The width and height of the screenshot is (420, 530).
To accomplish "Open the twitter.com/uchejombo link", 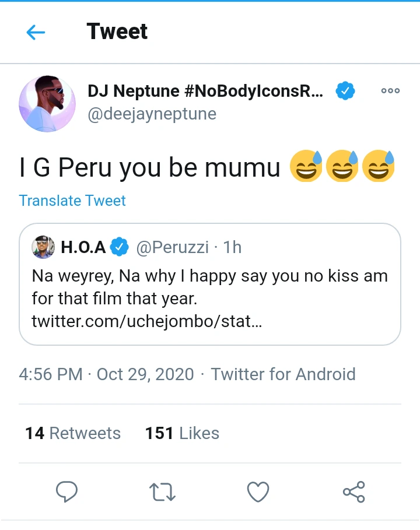I will pos(146,321).
